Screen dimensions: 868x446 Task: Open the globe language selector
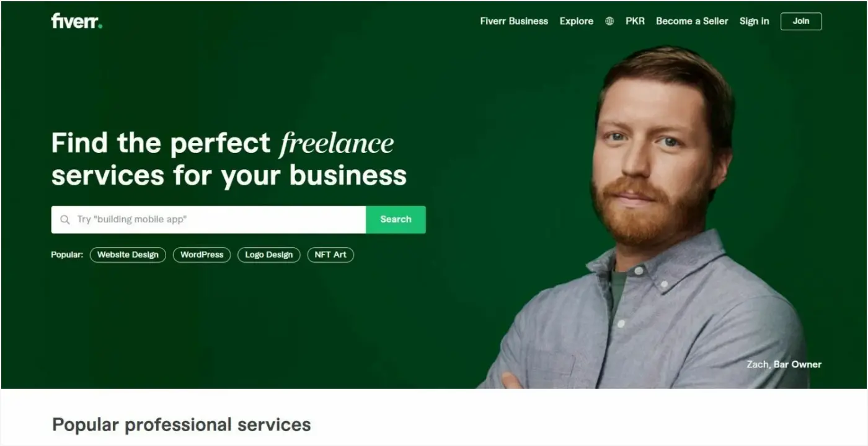[x=609, y=21]
